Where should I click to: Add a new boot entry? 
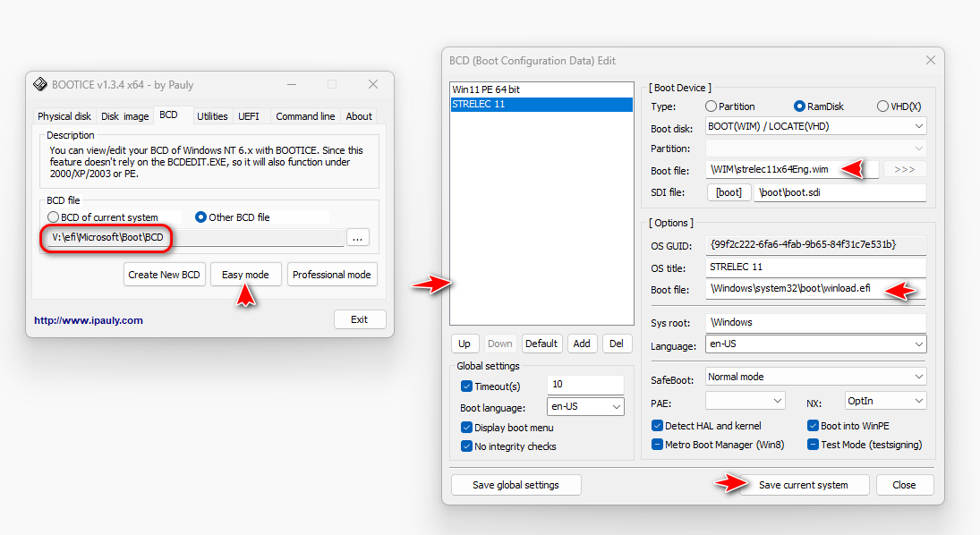click(x=582, y=344)
